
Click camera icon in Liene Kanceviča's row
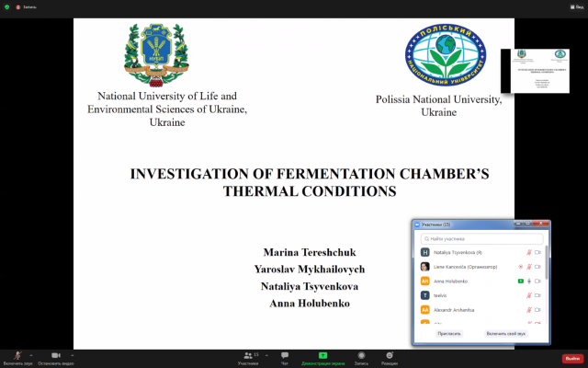coord(537,267)
